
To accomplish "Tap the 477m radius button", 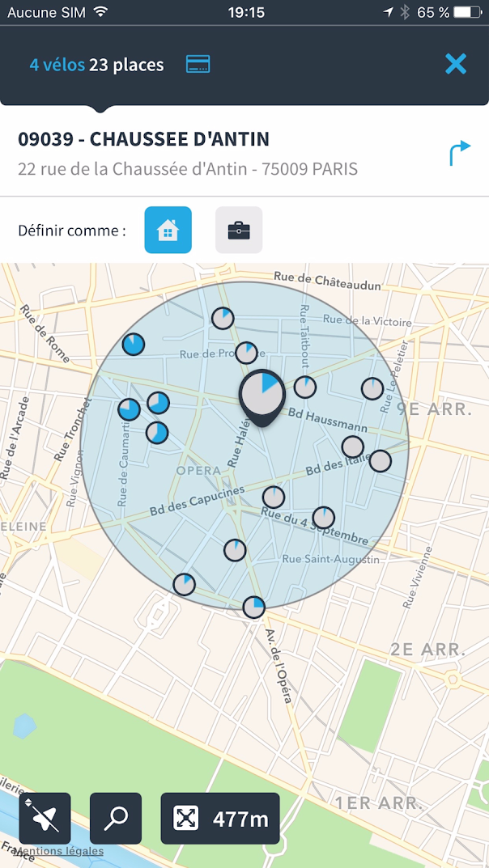I will point(220,819).
